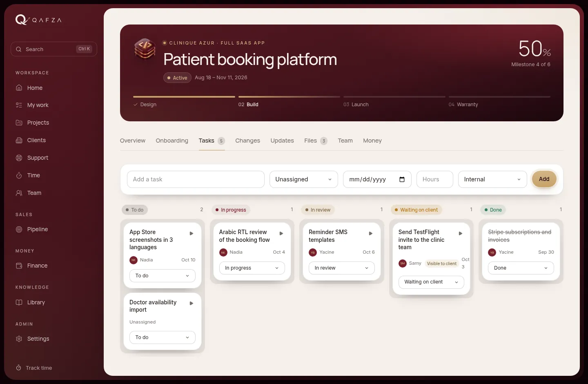This screenshot has height=384, width=588.
Task: Click the Pipeline target icon
Action: coord(19,229)
